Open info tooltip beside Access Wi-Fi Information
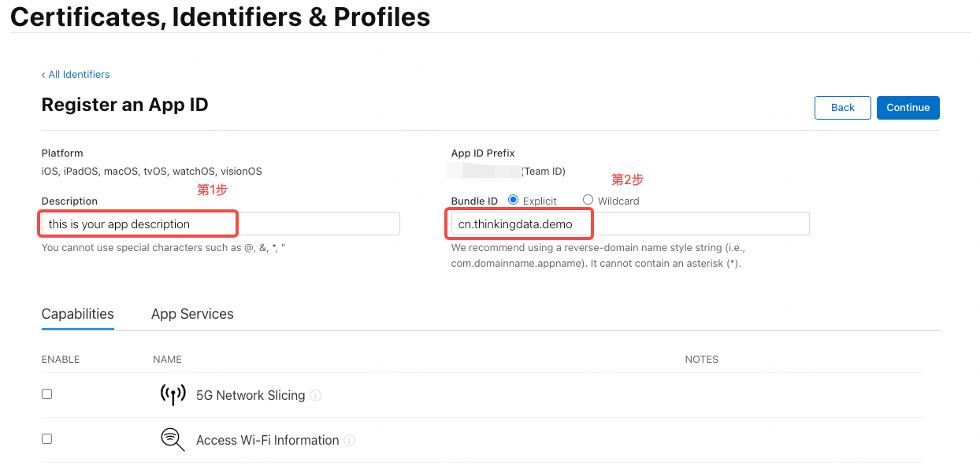The height and width of the screenshot is (473, 980). (x=350, y=441)
